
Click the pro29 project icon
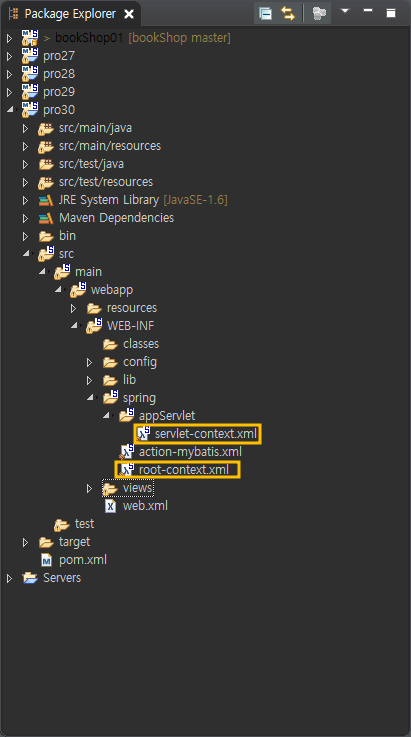click(30, 92)
